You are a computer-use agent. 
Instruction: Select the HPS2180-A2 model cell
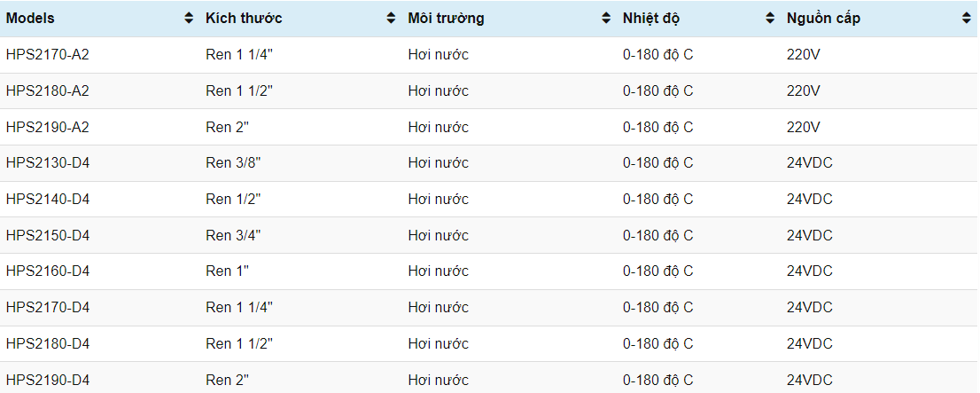tap(48, 90)
